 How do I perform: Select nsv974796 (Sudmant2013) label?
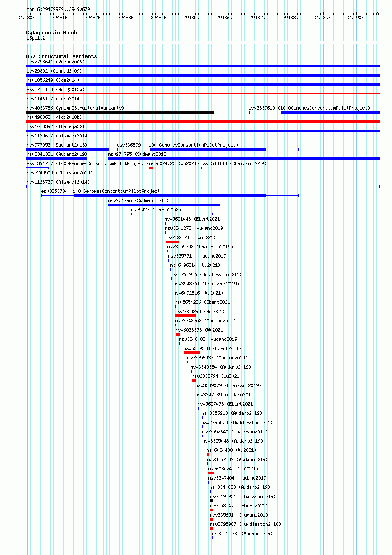pyautogui.click(x=139, y=200)
